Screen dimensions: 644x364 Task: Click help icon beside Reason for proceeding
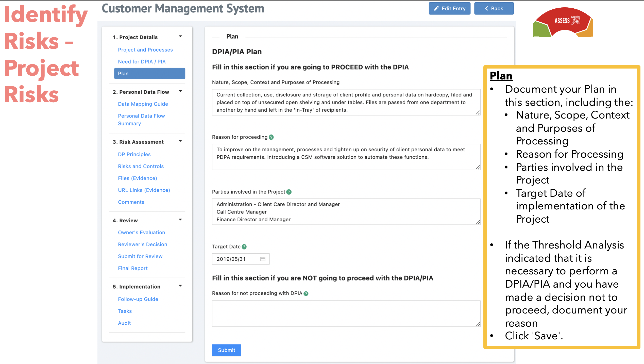[271, 137]
